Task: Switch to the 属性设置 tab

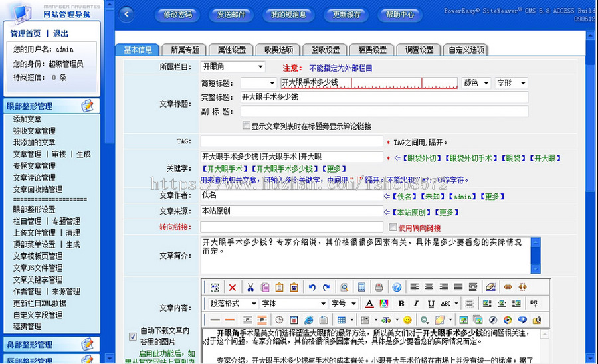Action: click(x=232, y=50)
